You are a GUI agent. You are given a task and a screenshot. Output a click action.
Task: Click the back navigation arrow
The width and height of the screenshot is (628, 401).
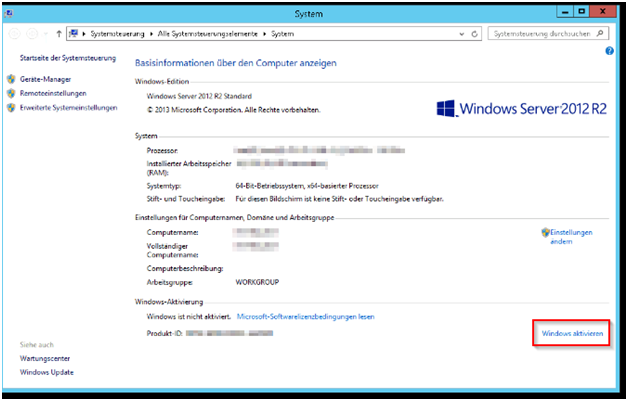14,34
